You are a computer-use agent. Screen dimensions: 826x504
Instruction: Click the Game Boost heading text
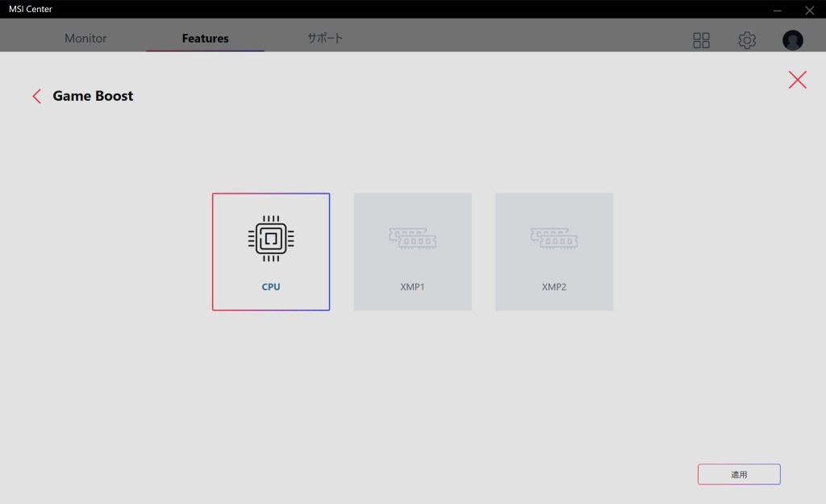93,96
